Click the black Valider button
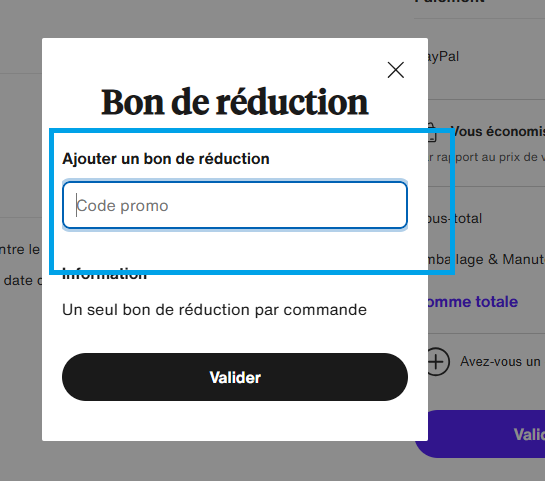The width and height of the screenshot is (545, 481). (x=235, y=377)
